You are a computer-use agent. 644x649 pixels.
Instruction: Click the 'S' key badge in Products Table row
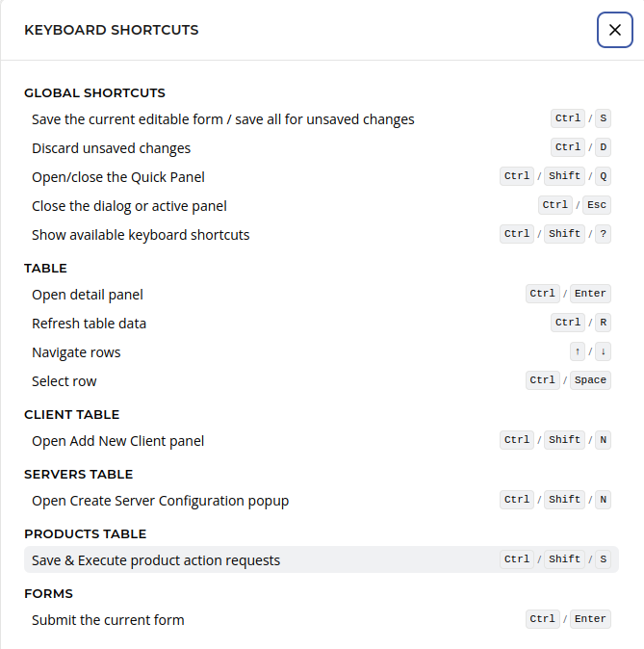click(603, 559)
